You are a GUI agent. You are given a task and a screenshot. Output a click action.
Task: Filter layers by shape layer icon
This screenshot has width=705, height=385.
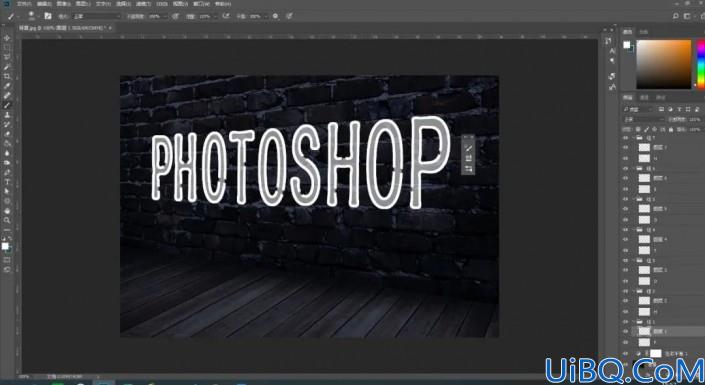[x=688, y=109]
